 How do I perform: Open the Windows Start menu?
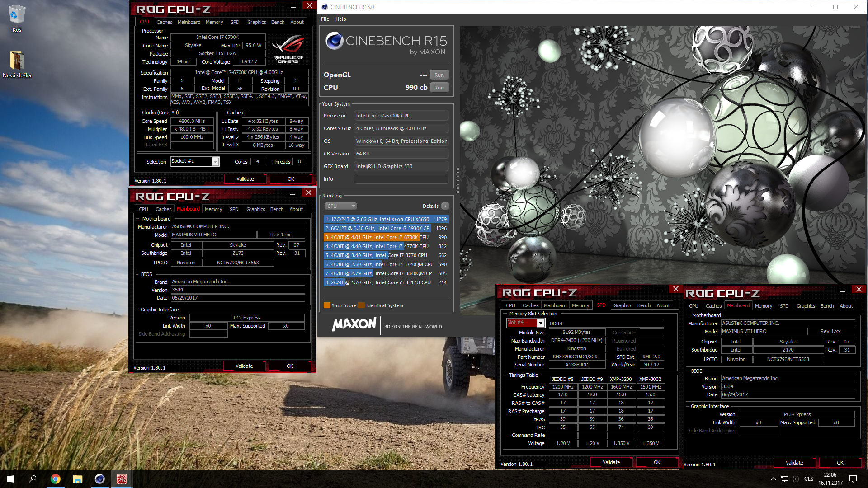coord(11,479)
